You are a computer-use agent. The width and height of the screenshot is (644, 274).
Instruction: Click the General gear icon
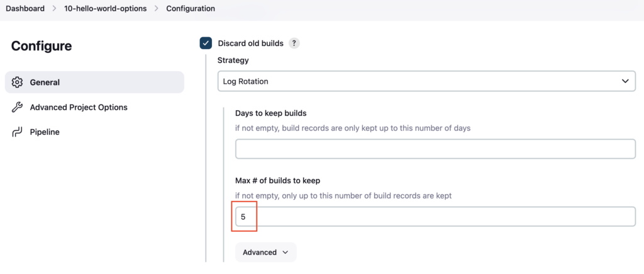pos(17,83)
